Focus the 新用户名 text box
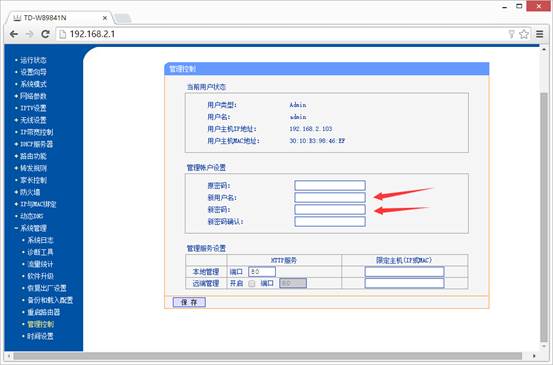 tap(330, 197)
